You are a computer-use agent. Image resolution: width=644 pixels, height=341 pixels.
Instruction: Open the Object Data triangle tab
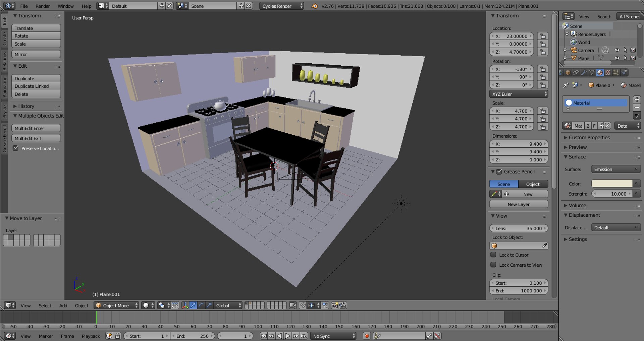coord(592,72)
